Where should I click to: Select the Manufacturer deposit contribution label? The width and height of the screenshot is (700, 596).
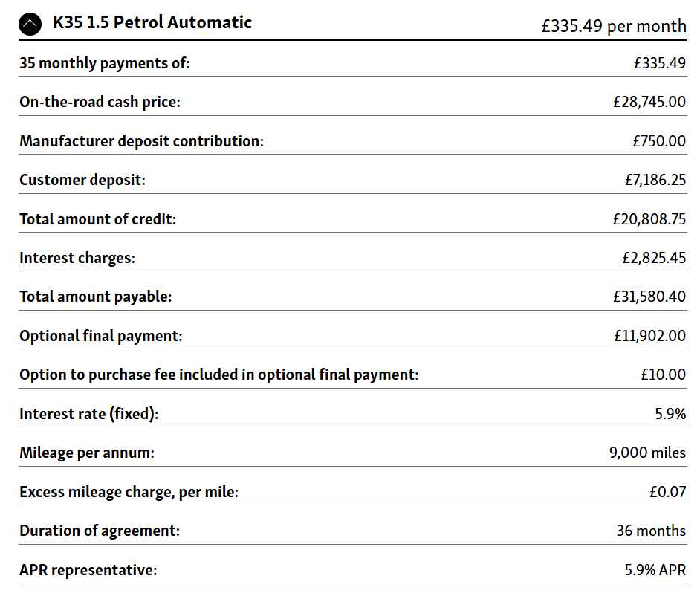[x=141, y=140]
